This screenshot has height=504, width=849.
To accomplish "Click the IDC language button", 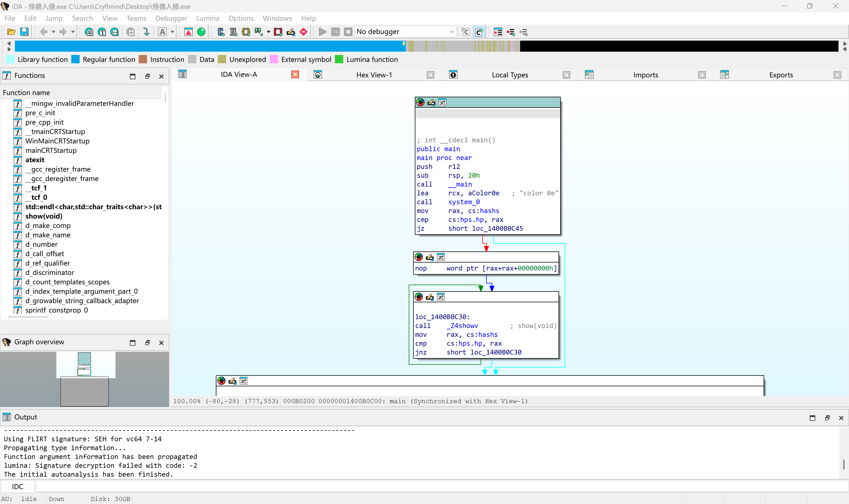I will (x=18, y=487).
